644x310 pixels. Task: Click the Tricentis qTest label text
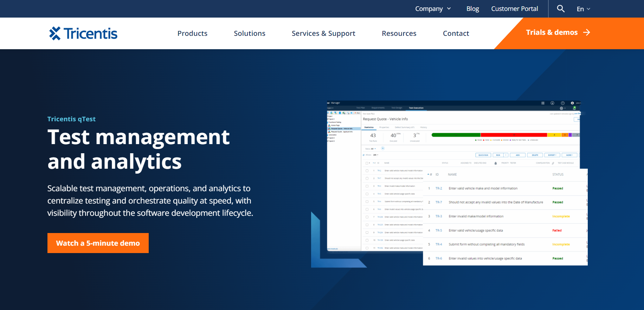coord(71,119)
